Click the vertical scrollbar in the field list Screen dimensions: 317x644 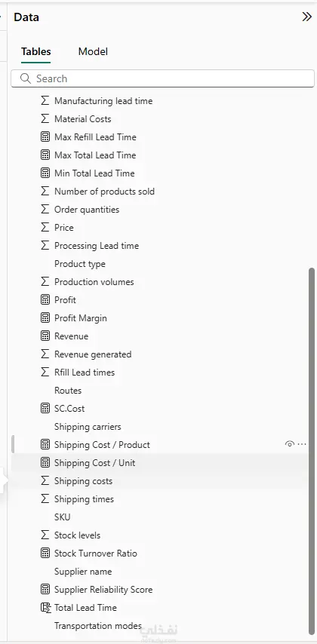point(312,451)
